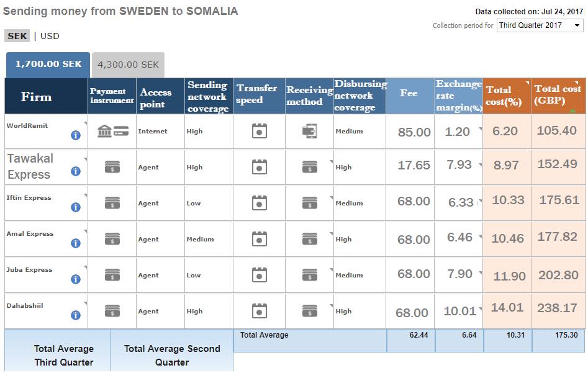Click WorldRemit bank and card payment icon
This screenshot has width=588, height=373.
point(112,131)
